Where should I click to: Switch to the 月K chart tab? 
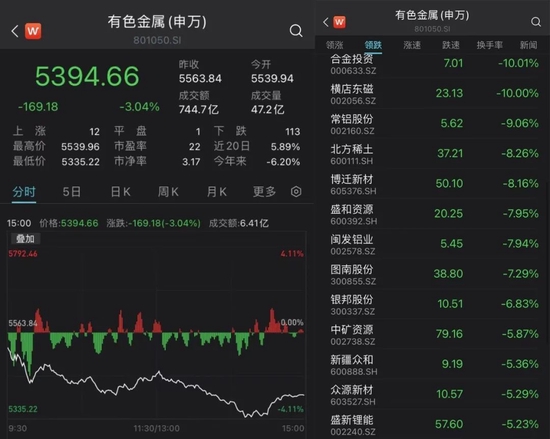216,192
